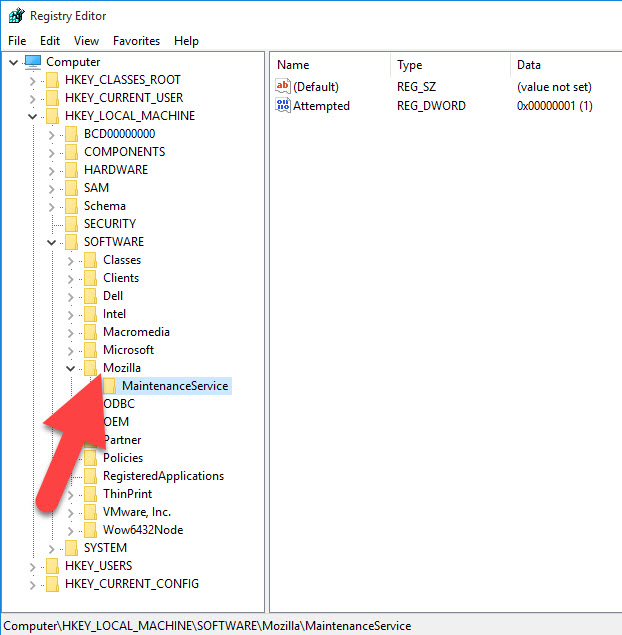
Task: Expand the Schema key
Action: click(x=51, y=207)
